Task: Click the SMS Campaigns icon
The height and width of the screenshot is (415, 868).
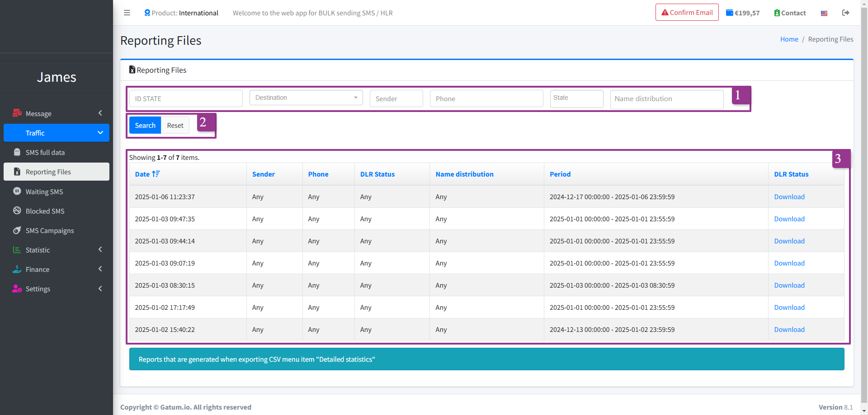Action: click(x=17, y=230)
